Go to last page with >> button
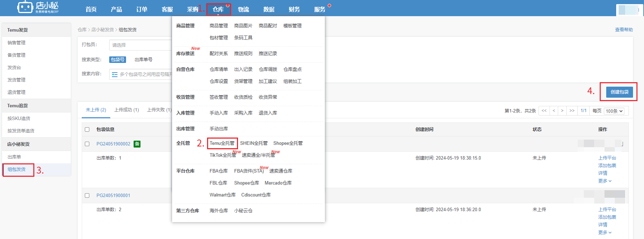 point(572,111)
